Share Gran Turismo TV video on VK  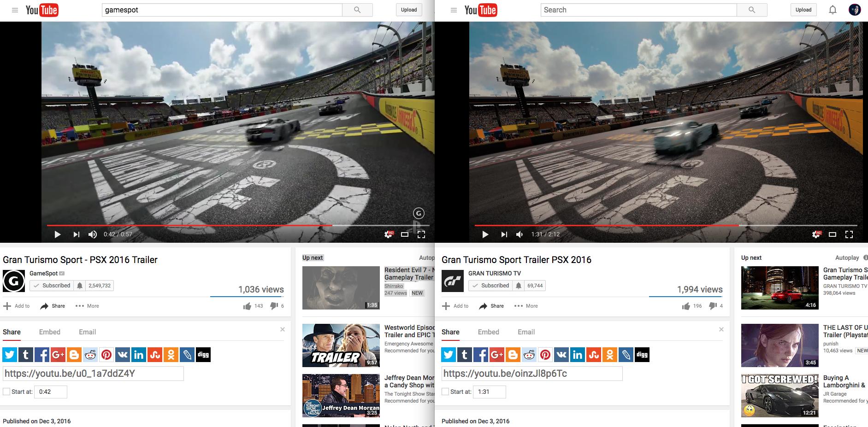click(x=561, y=355)
